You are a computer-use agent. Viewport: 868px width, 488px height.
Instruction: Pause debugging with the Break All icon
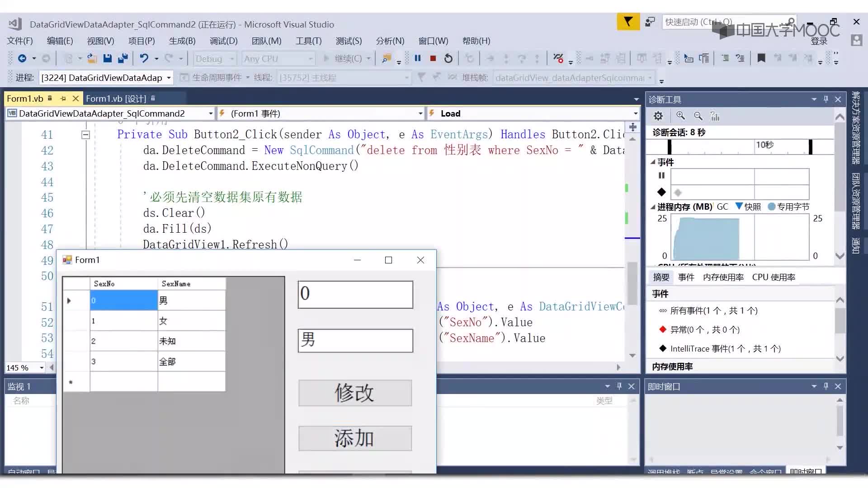tap(418, 58)
